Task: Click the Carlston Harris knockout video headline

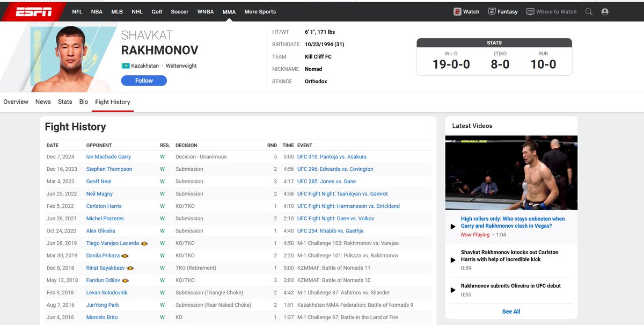Action: coord(510,256)
